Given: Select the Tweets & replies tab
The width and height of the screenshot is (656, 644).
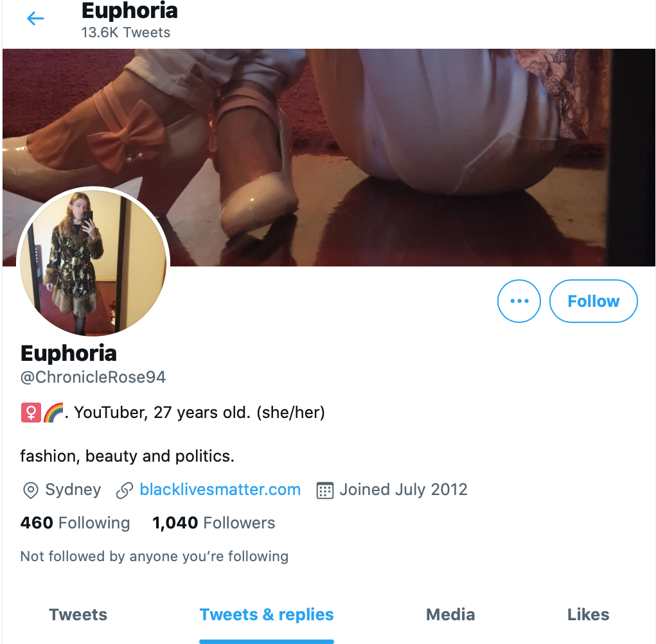Looking at the screenshot, I should click(x=267, y=614).
